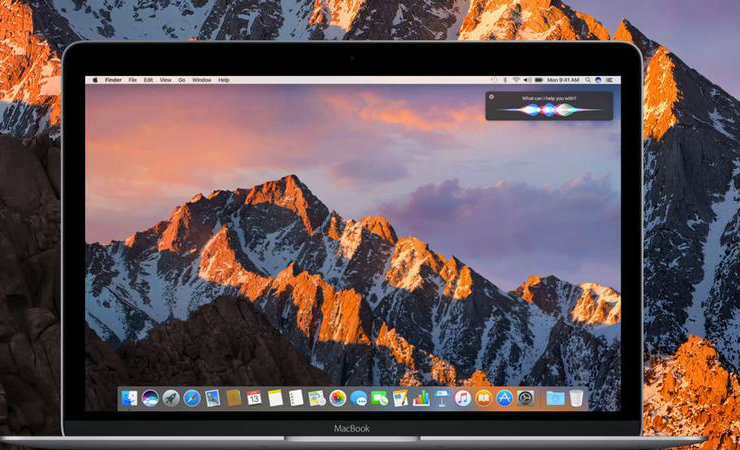Viewport: 740px width, 450px height.
Task: Open the Reminders list icon in Dock
Action: tap(296, 398)
